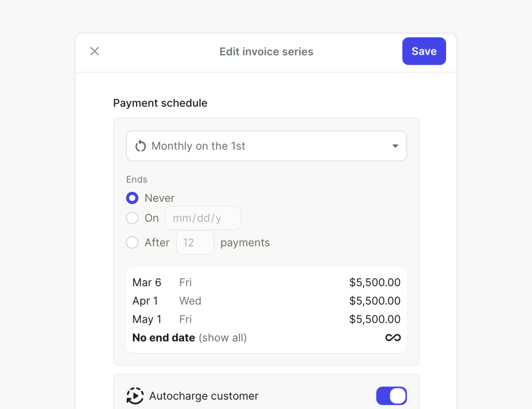Screen dimensions: 532x409
Task: Click the Apr 1 Wed payment row
Action: [x=266, y=301]
